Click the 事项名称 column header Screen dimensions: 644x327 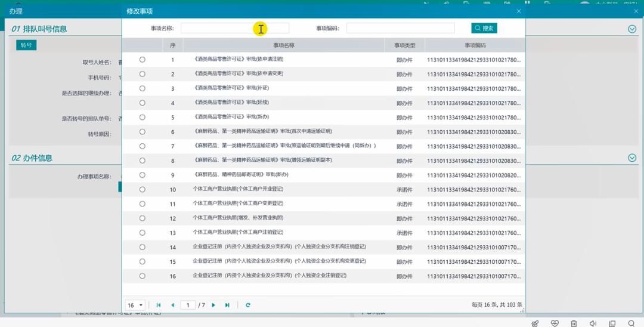coord(284,45)
